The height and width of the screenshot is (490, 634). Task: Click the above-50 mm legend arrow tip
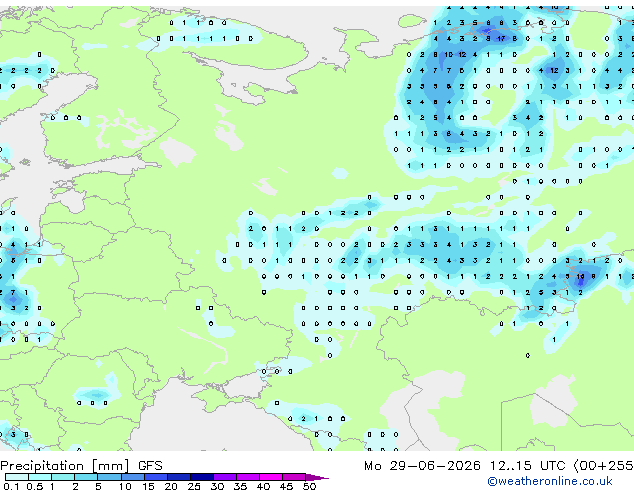(x=317, y=477)
